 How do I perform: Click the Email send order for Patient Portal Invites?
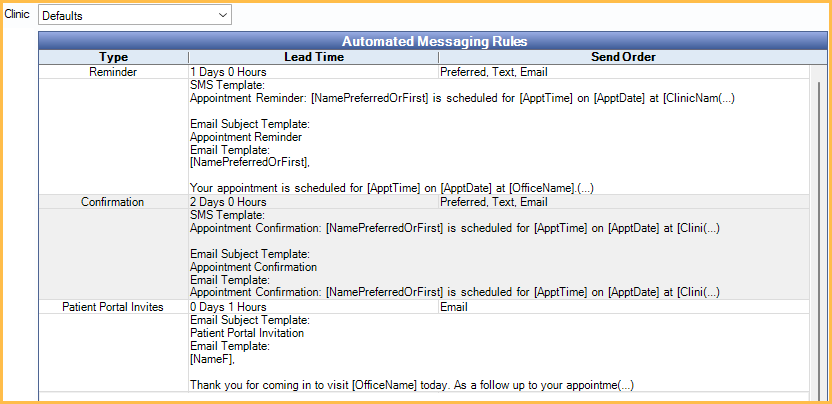pyautogui.click(x=454, y=307)
